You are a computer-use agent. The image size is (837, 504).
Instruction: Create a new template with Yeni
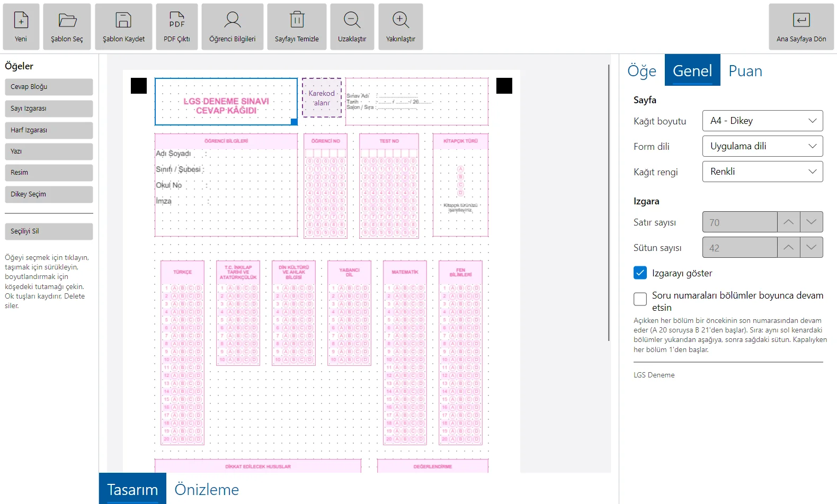(21, 27)
